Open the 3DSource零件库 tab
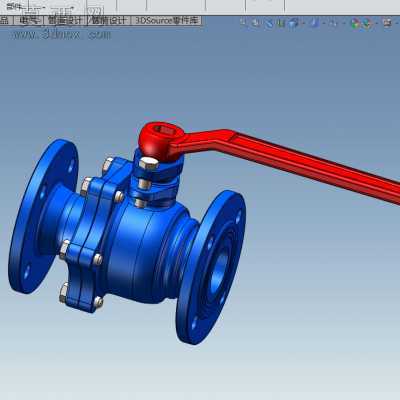This screenshot has width=400, height=400. pyautogui.click(x=166, y=20)
